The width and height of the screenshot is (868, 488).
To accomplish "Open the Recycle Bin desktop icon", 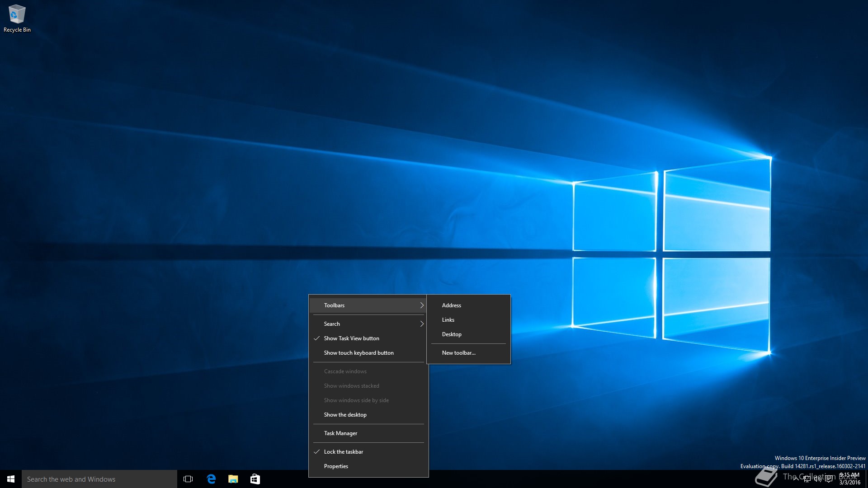I will [x=17, y=19].
